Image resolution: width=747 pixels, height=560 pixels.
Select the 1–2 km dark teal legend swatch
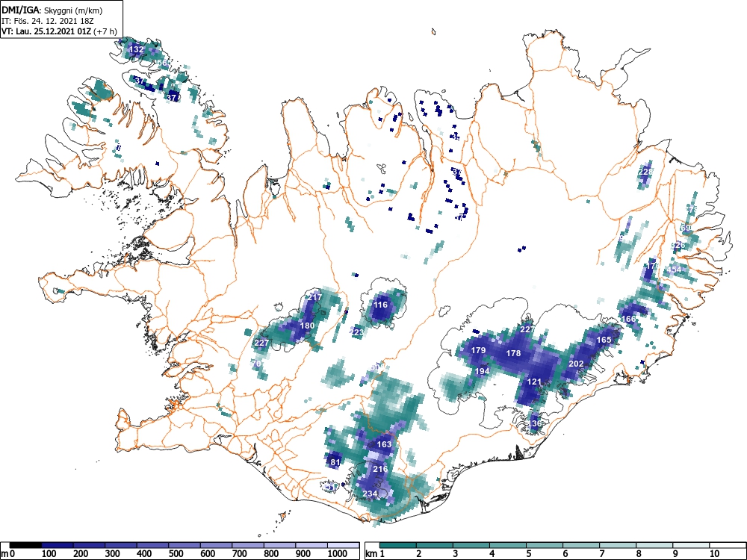398,545
